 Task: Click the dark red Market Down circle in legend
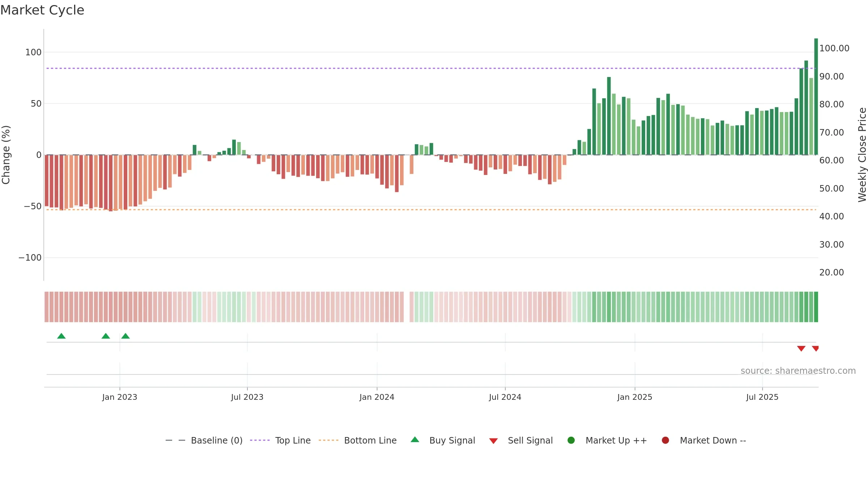(665, 440)
